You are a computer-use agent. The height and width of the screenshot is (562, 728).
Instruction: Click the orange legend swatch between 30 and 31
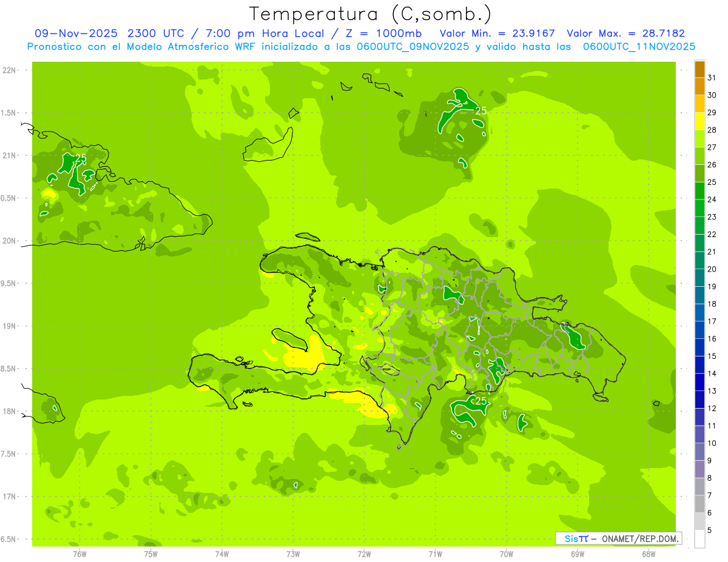[699, 87]
